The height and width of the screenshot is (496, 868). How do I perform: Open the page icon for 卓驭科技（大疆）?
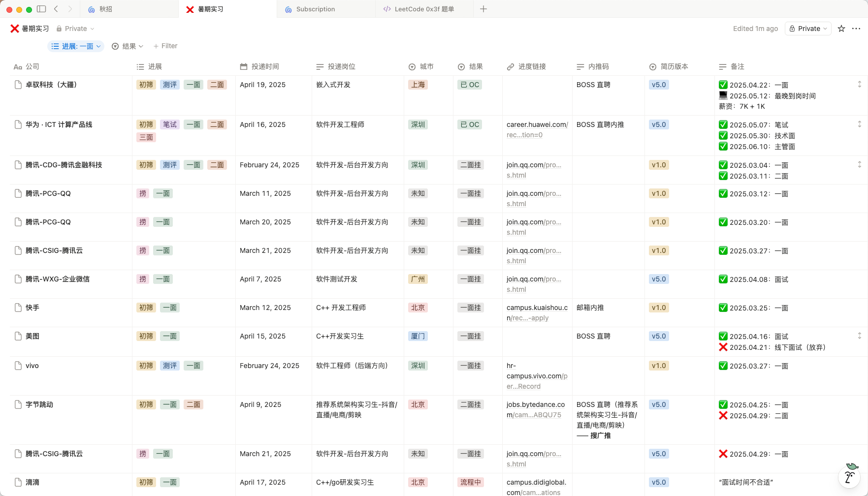pos(18,85)
